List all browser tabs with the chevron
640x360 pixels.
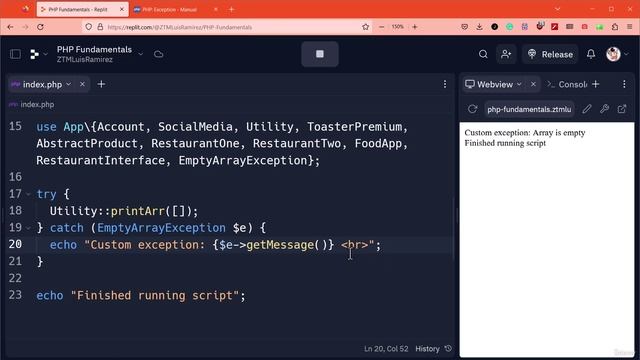557,9
